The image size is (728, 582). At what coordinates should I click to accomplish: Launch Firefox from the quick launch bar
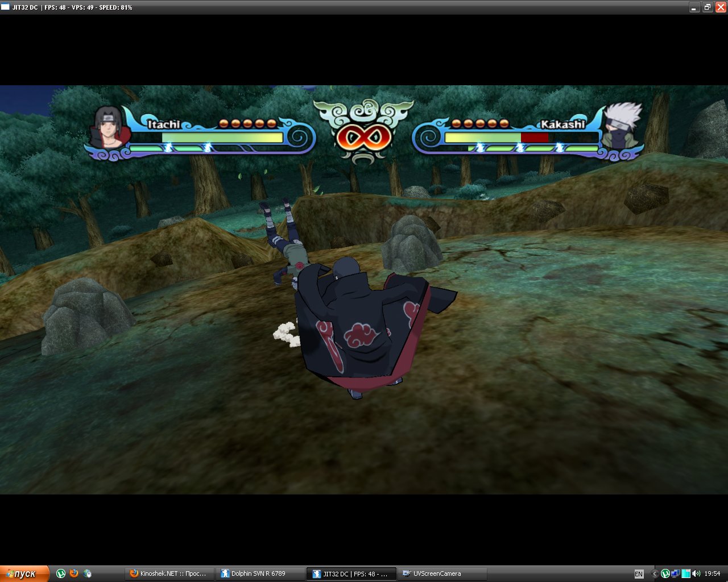[x=74, y=573]
